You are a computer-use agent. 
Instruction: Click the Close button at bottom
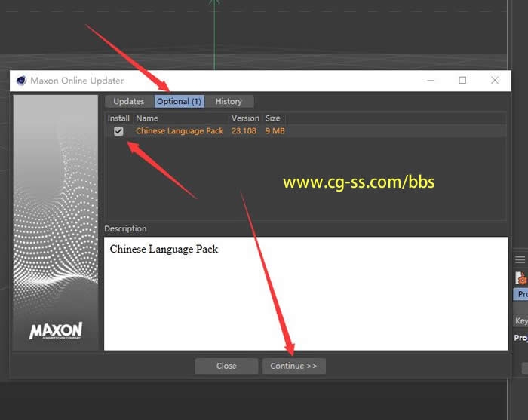coord(226,366)
